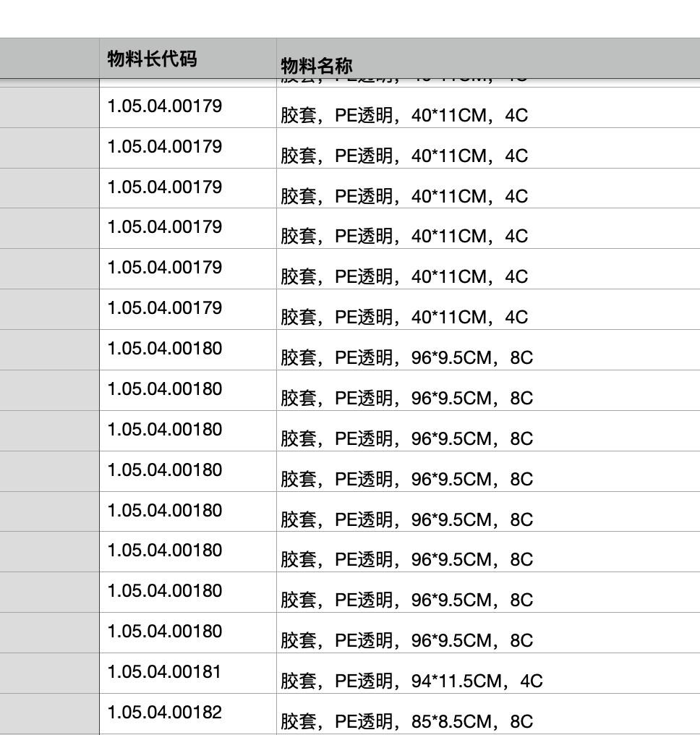
Task: Select the last 40*11CM, 4C name cell
Action: (x=404, y=317)
